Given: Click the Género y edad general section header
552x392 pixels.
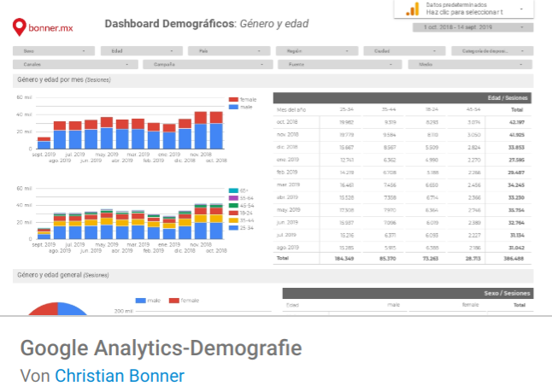Looking at the screenshot, I should [273, 276].
